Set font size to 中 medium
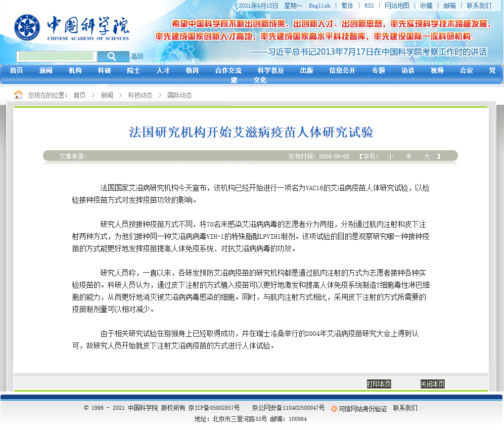 tap(408, 156)
